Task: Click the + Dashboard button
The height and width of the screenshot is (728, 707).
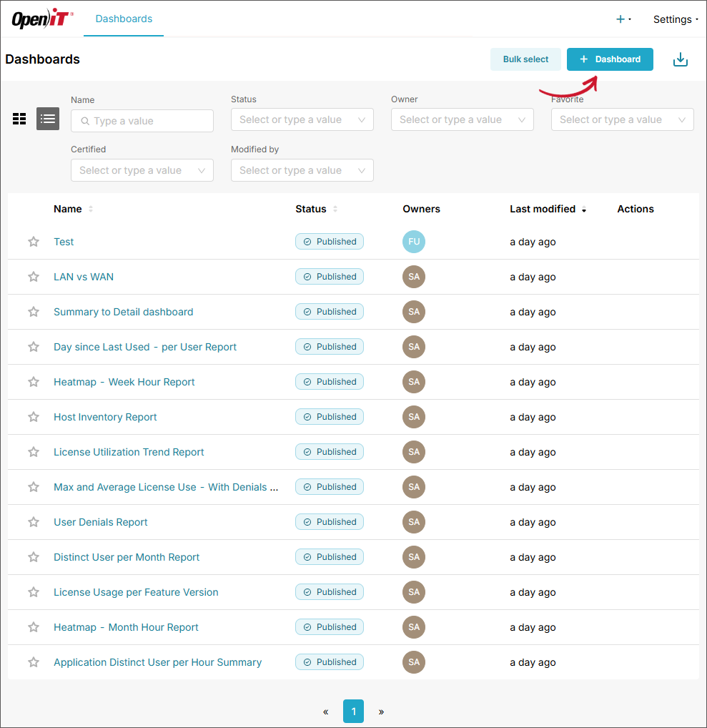Action: (x=610, y=59)
